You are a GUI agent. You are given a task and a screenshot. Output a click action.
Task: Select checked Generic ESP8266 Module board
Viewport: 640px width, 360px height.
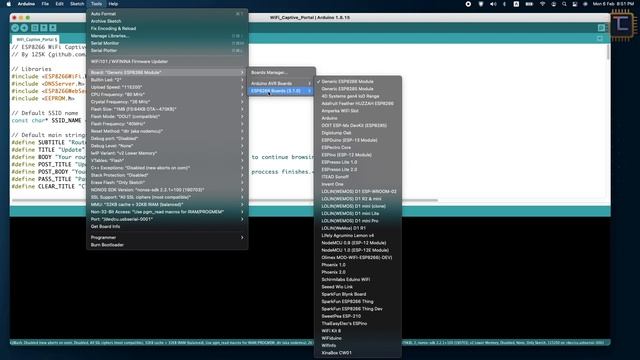coord(358,82)
